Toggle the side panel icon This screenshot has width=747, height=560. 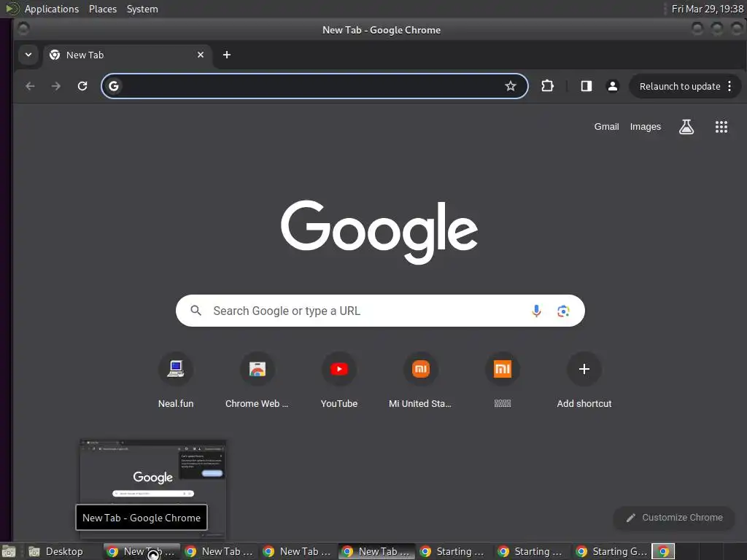pyautogui.click(x=586, y=86)
